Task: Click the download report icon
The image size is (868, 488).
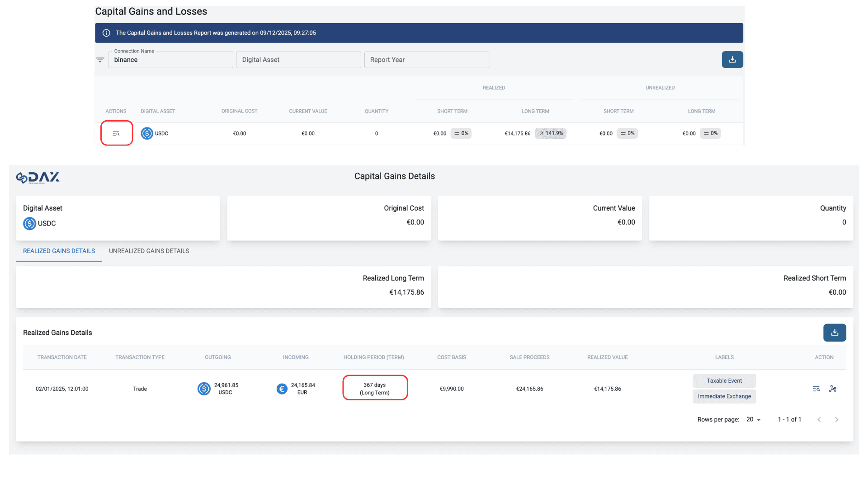Action: (x=732, y=59)
